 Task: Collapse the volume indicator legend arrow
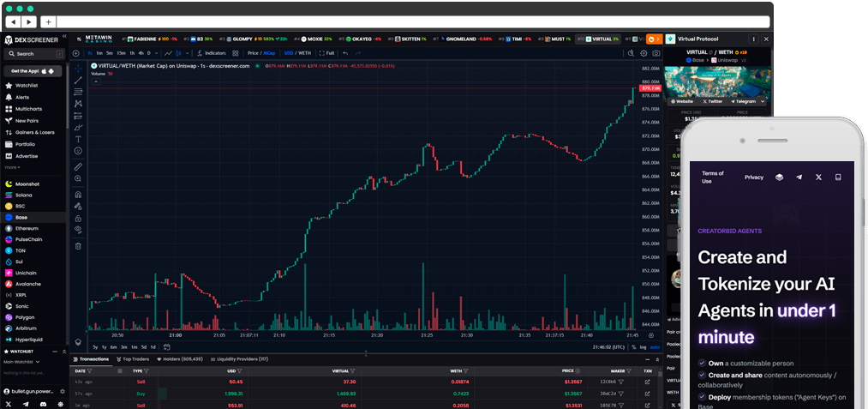(x=96, y=81)
